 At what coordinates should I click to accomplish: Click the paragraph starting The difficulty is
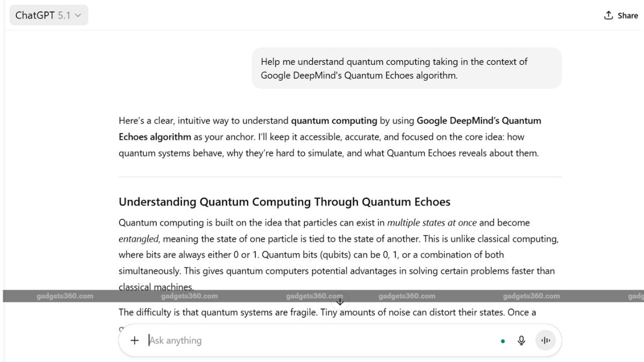(327, 312)
